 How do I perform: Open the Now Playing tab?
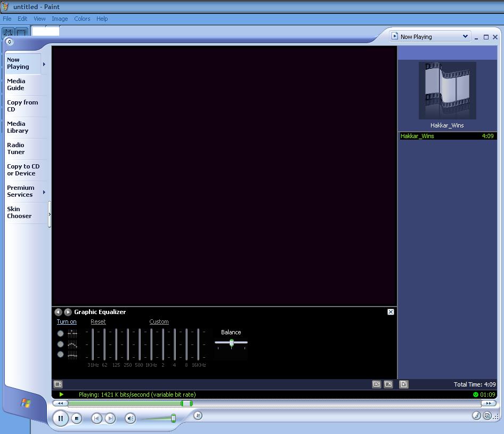(23, 63)
